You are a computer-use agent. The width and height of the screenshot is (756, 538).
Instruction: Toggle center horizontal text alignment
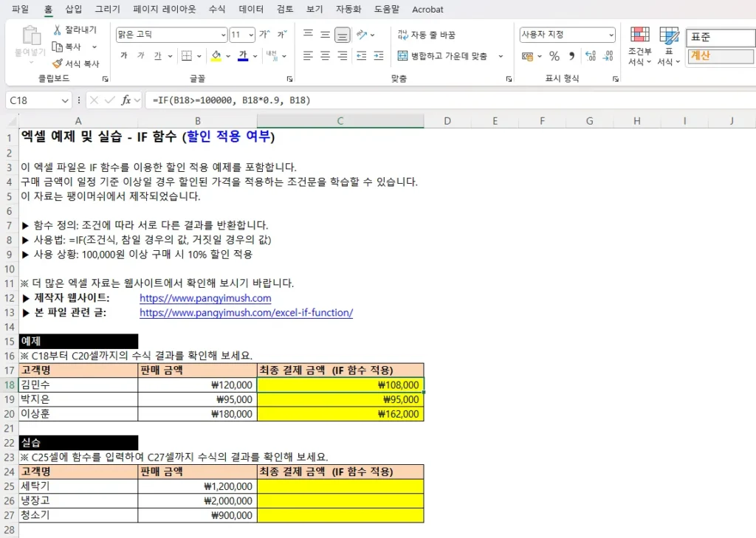tap(326, 56)
